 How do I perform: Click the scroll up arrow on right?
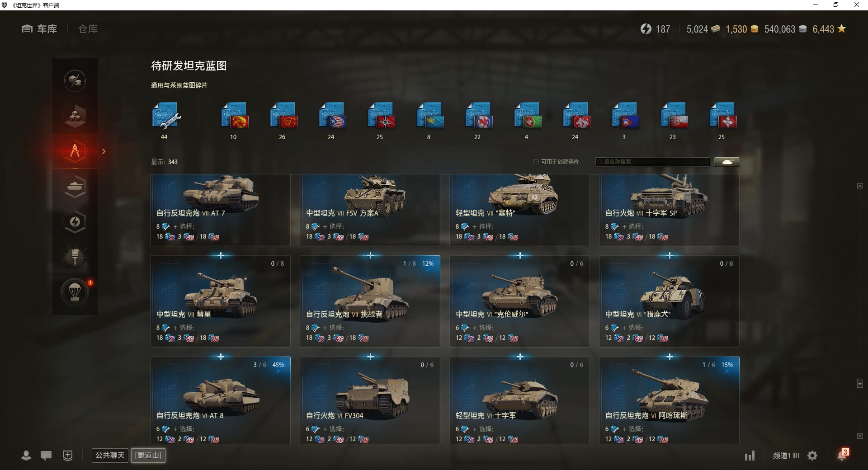coord(860,186)
